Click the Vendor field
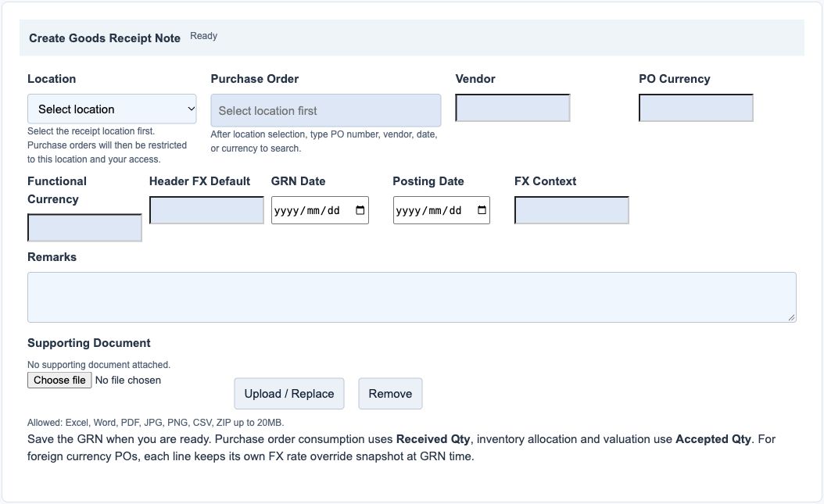This screenshot has width=824, height=504. (513, 108)
